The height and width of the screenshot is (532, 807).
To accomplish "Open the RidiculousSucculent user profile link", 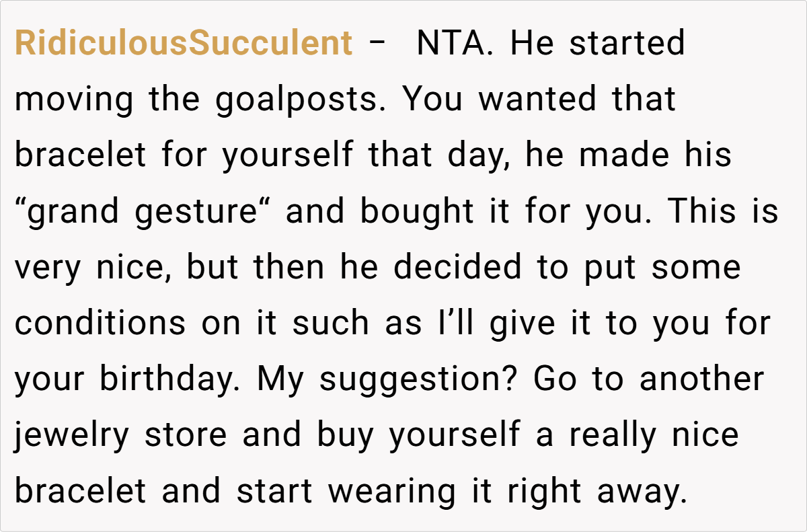I will point(183,44).
